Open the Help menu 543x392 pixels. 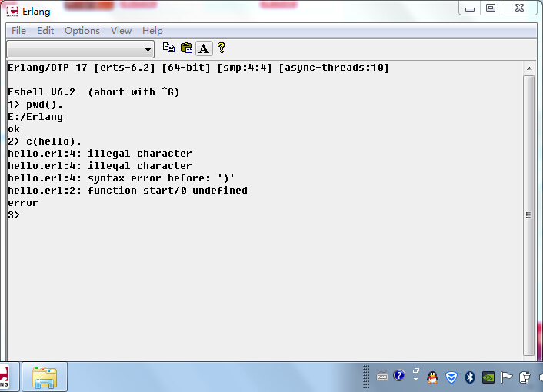(x=152, y=31)
